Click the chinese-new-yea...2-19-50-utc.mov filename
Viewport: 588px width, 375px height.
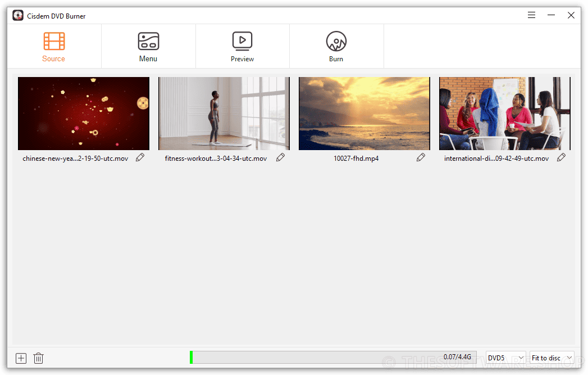click(x=75, y=159)
